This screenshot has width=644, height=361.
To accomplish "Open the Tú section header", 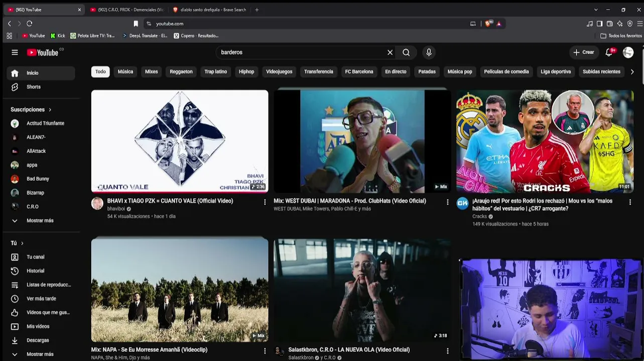I will tap(17, 243).
